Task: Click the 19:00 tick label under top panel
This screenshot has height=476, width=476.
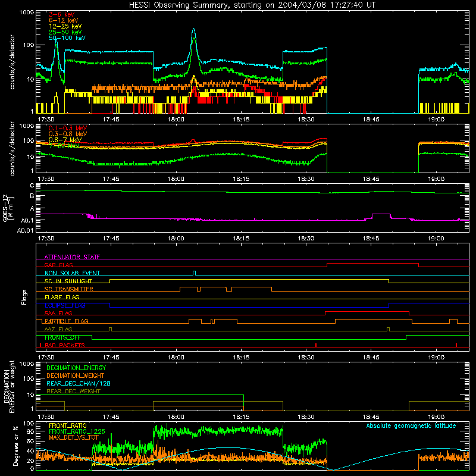Action: click(x=436, y=119)
